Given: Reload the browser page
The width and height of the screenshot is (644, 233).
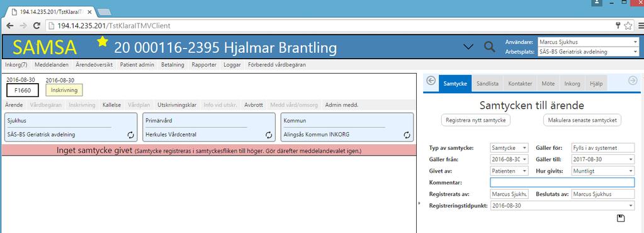Looking at the screenshot, I should coord(37,26).
